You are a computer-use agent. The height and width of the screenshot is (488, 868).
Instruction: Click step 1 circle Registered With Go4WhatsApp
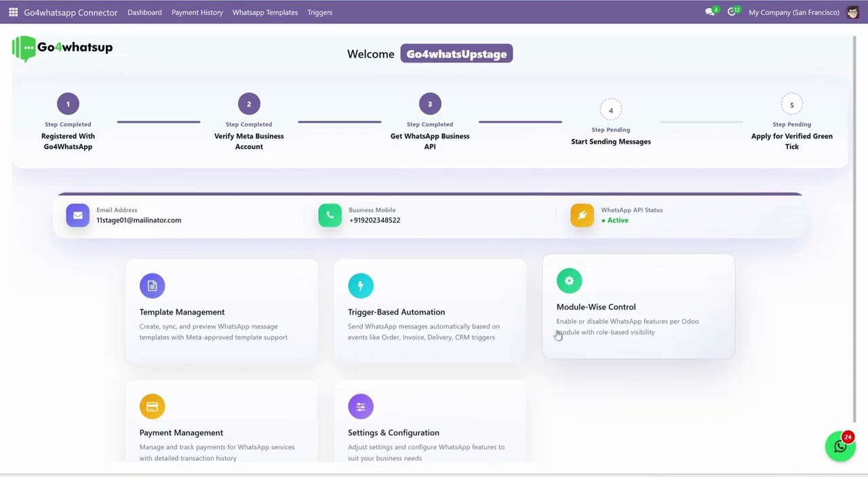point(68,104)
